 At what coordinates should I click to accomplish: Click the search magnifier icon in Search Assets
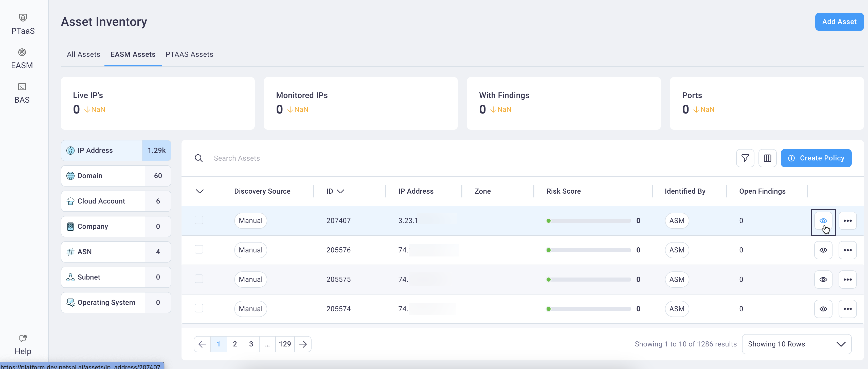[198, 158]
